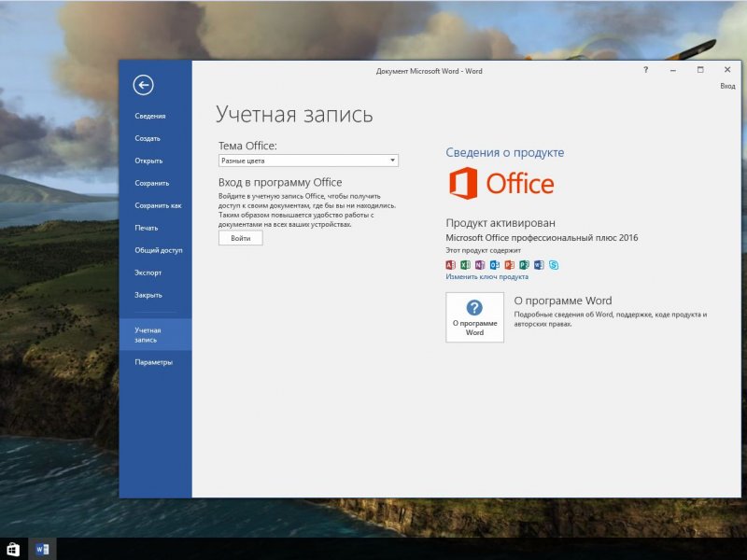The image size is (747, 560).
Task: Select Печать from the sidebar
Action: [147, 228]
